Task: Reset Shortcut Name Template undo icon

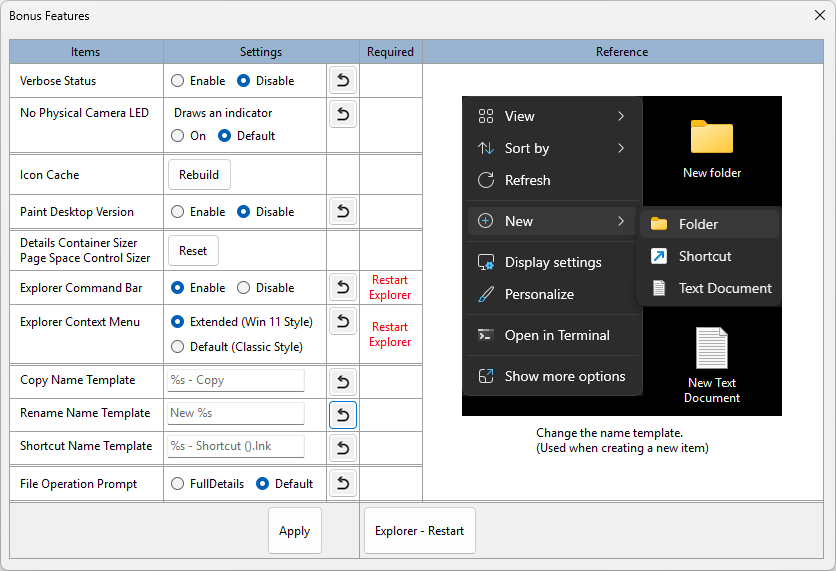Action: pos(343,448)
